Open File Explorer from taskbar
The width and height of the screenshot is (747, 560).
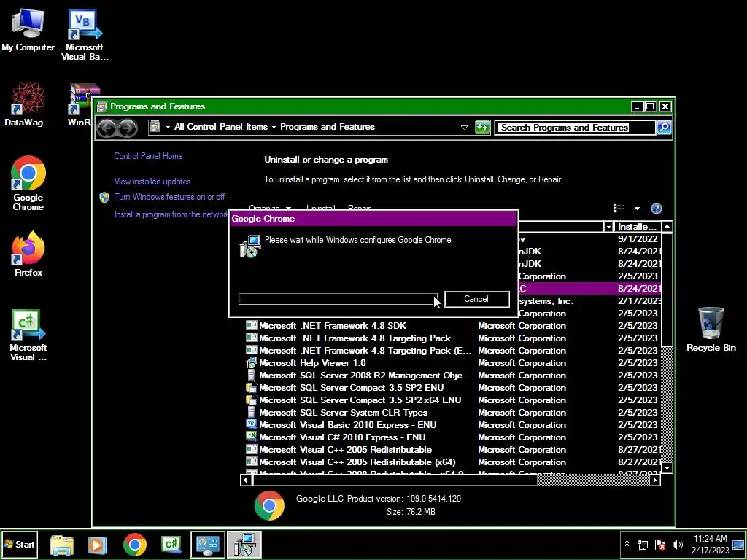62,545
